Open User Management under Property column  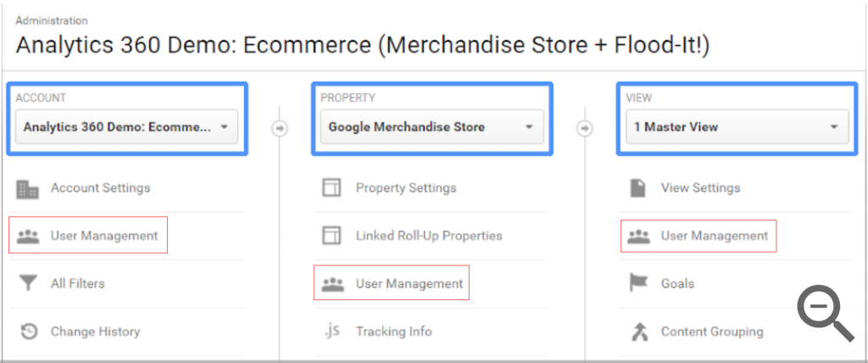pos(409,283)
